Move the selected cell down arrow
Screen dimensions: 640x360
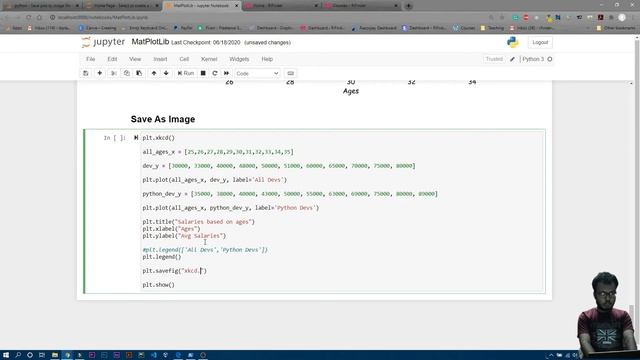click(x=166, y=73)
